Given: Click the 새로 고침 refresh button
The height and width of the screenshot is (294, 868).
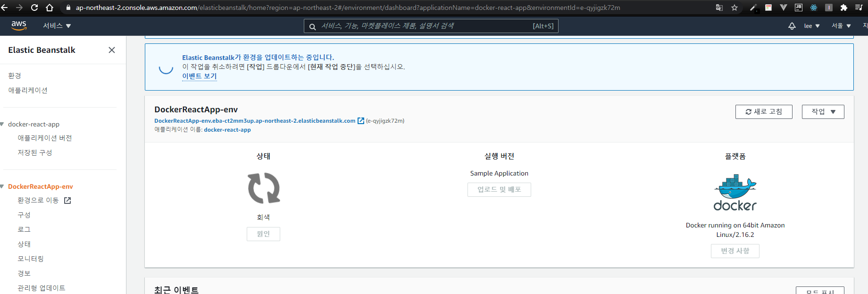Looking at the screenshot, I should 764,112.
